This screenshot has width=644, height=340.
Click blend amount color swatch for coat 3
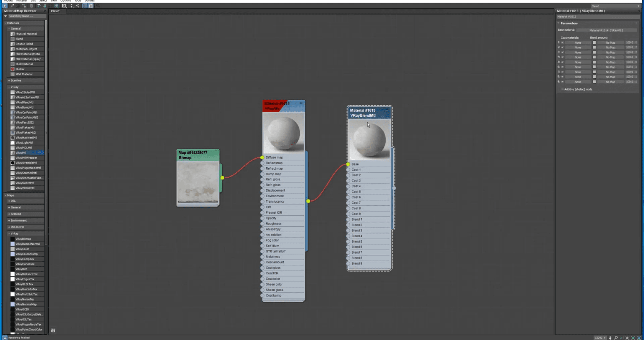pos(594,52)
